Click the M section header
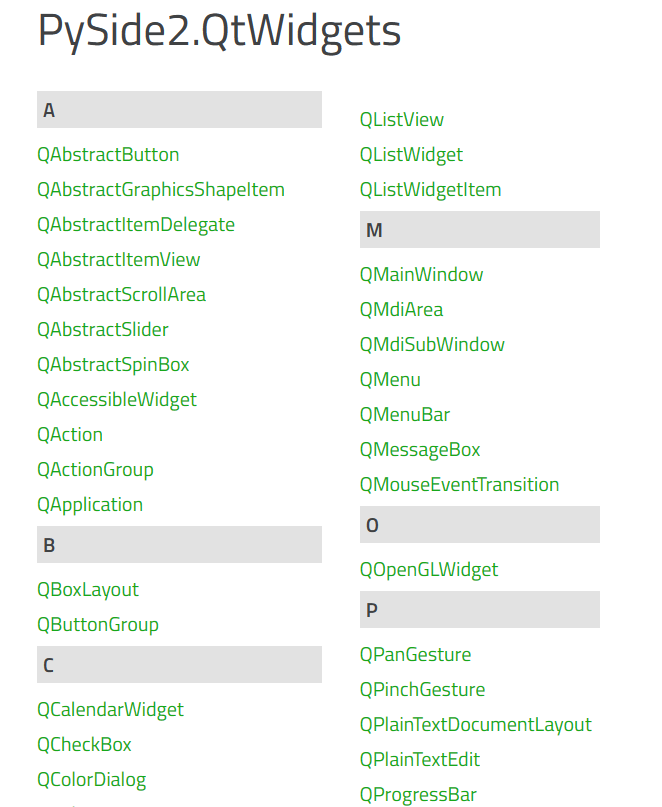The image size is (662, 807). point(479,230)
